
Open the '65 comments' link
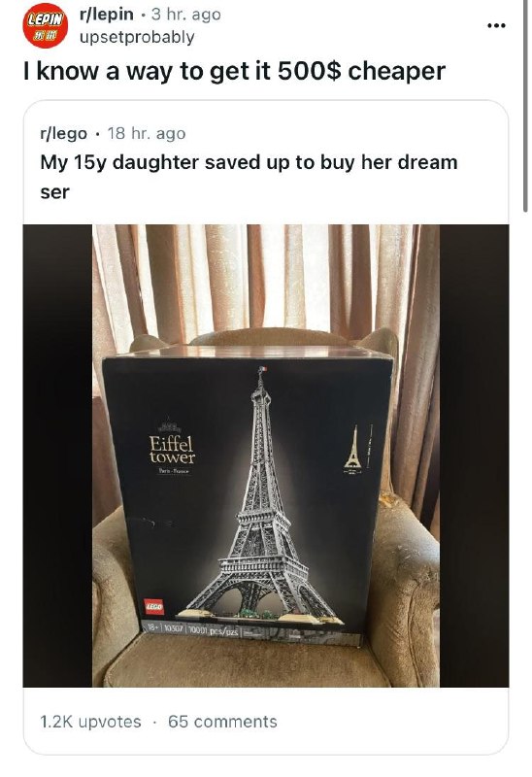(222, 722)
